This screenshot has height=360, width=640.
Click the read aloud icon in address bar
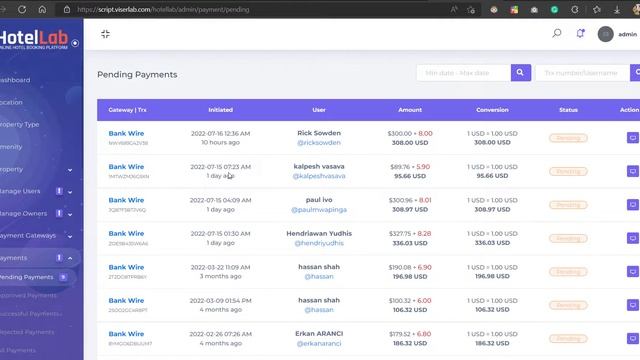(454, 9)
